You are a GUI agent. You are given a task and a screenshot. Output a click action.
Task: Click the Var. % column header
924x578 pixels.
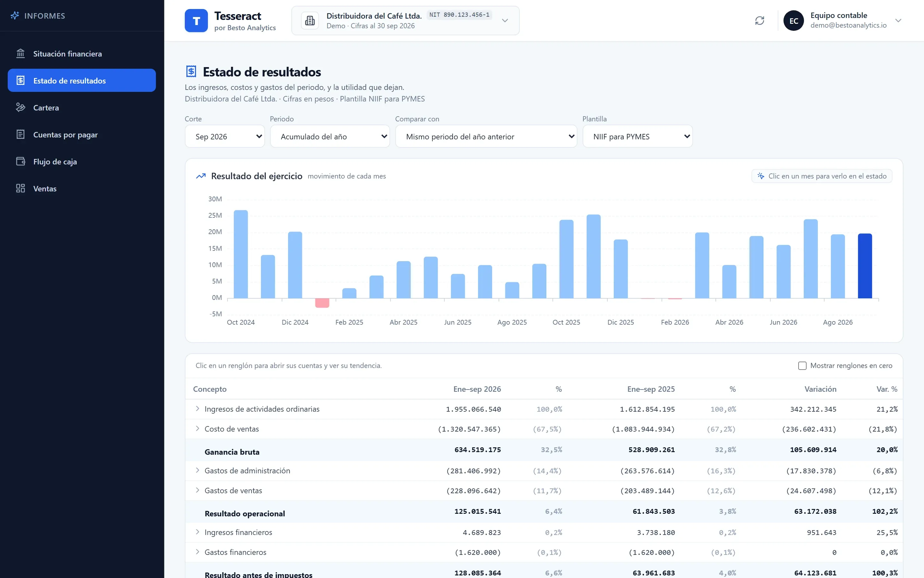tap(887, 389)
